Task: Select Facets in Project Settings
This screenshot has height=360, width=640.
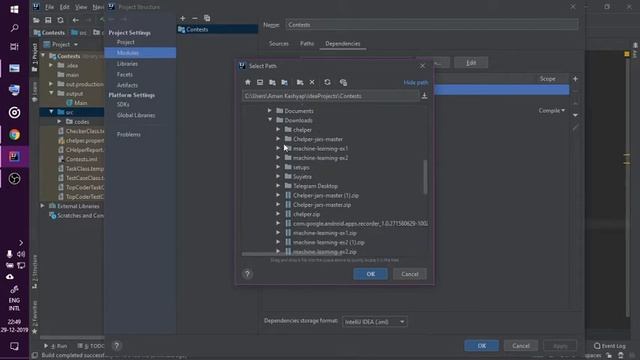Action: point(124,75)
